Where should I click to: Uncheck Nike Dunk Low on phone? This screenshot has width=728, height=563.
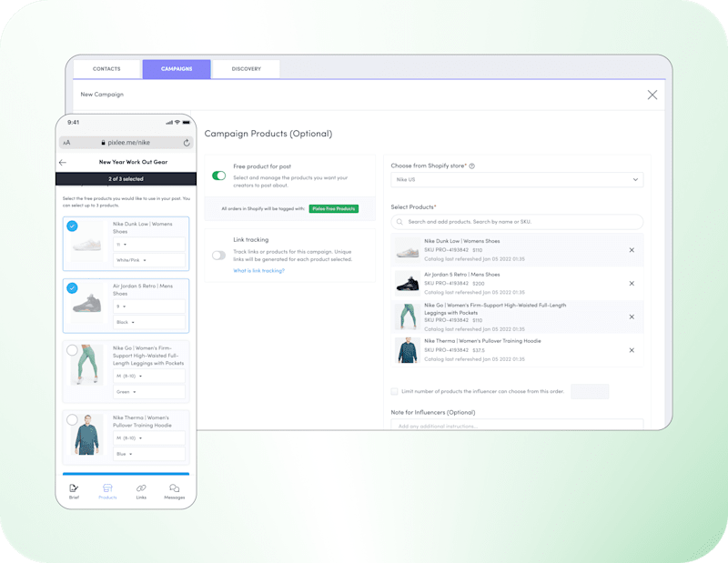point(72,226)
